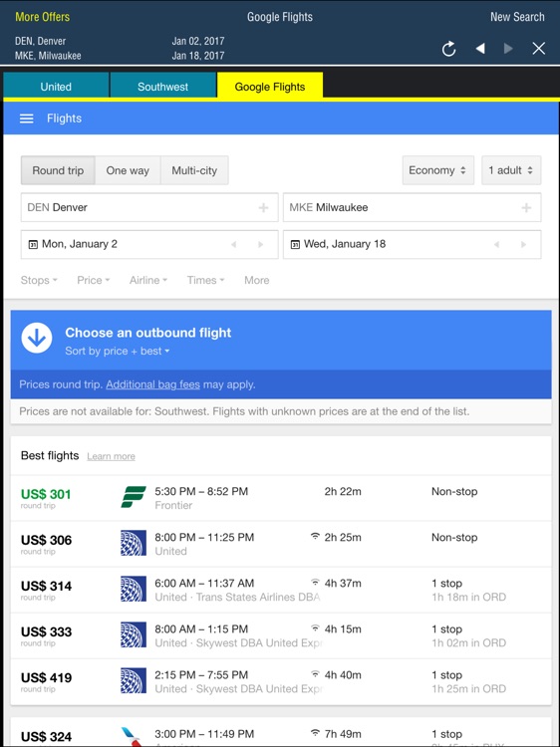This screenshot has height=747, width=560.
Task: Switch to the United tab
Action: point(56,87)
